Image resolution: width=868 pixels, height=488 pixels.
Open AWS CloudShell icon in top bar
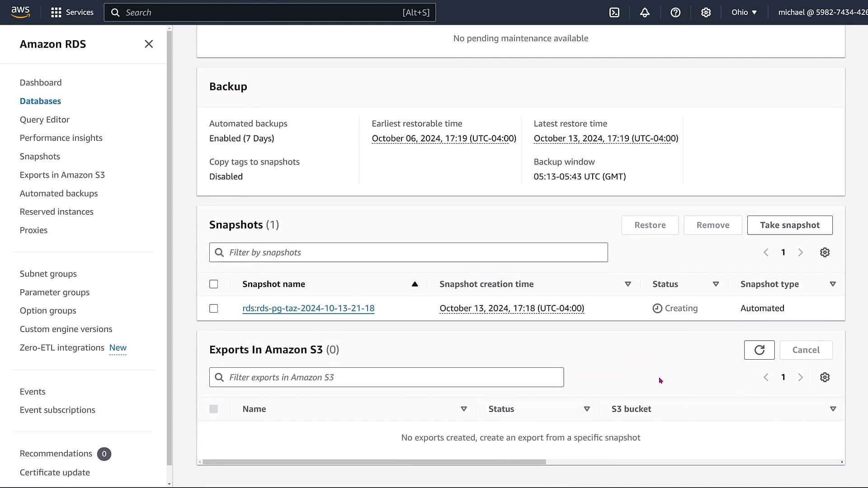click(x=614, y=13)
